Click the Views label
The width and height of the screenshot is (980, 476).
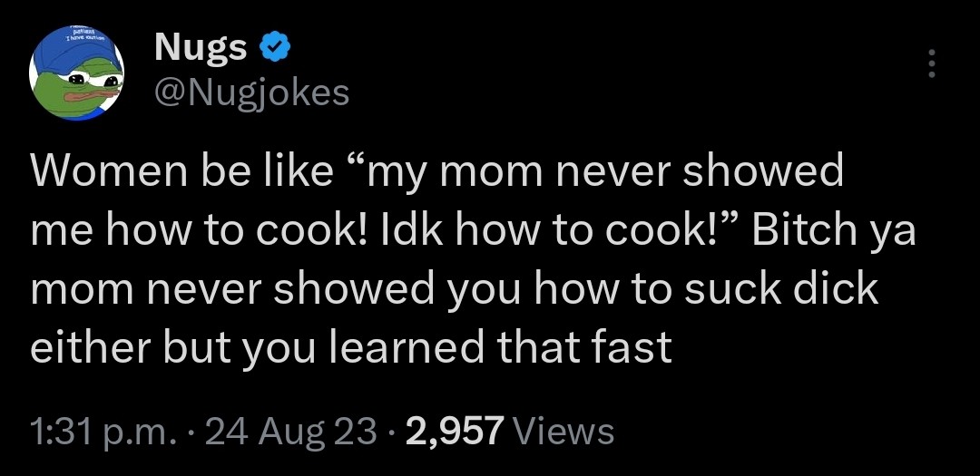[563, 431]
